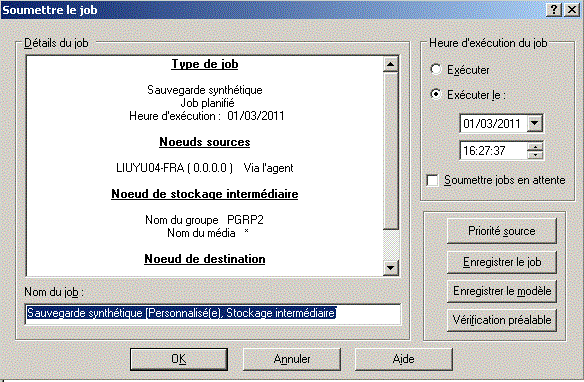Open help with the Aide button
The width and height of the screenshot is (584, 382).
(x=404, y=359)
